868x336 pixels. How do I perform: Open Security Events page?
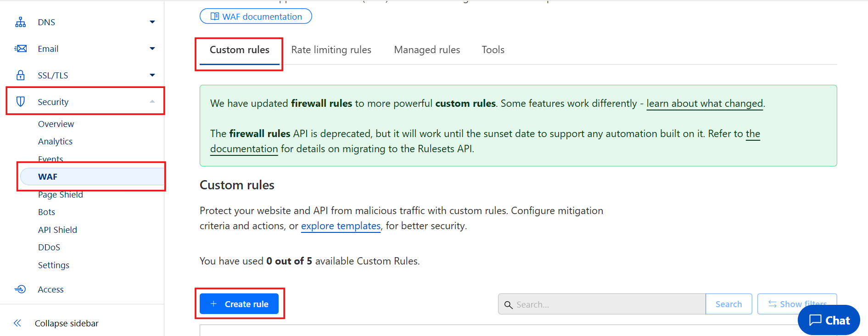point(50,159)
